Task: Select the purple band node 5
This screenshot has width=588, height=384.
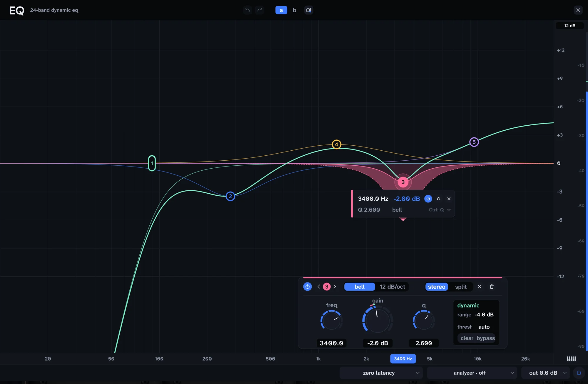Action: coord(474,142)
